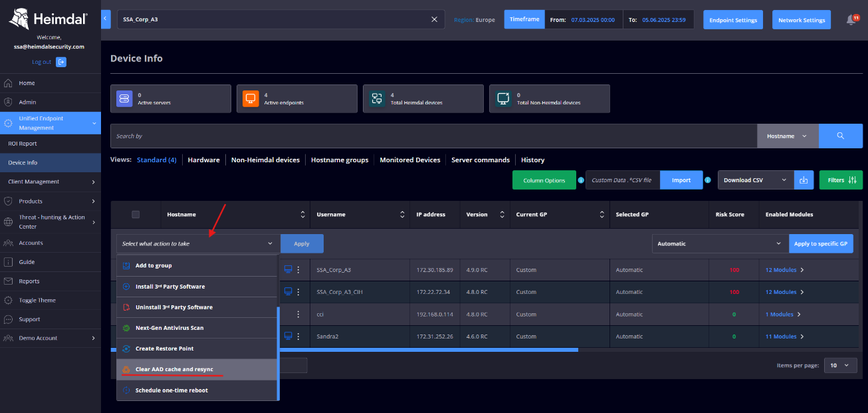This screenshot has width=868, height=413.
Task: Click the Column Options button
Action: click(544, 180)
